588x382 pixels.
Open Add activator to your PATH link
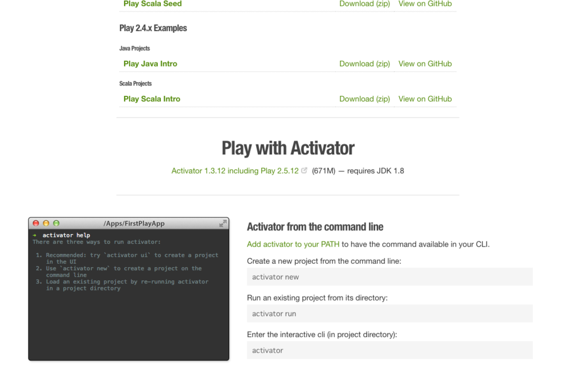click(x=293, y=244)
